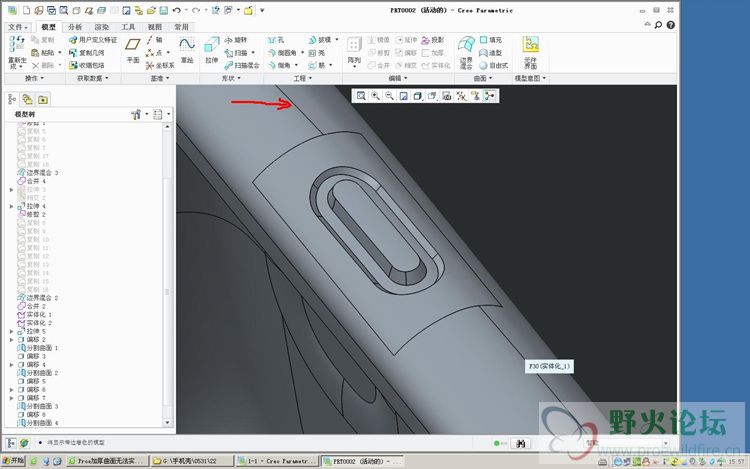The height and width of the screenshot is (469, 750).
Task: Open Saved Orientations dropdown in graphics toolbar
Action: [x=432, y=96]
